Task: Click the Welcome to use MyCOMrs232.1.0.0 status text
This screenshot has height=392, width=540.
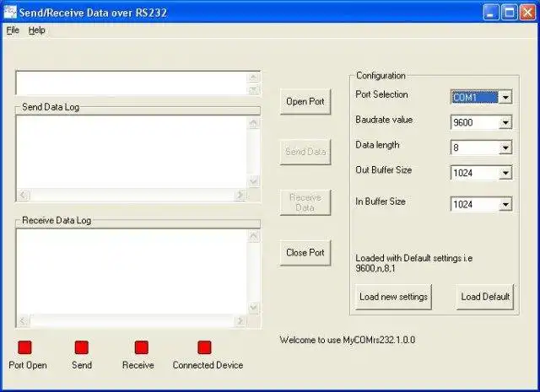Action: pos(348,340)
